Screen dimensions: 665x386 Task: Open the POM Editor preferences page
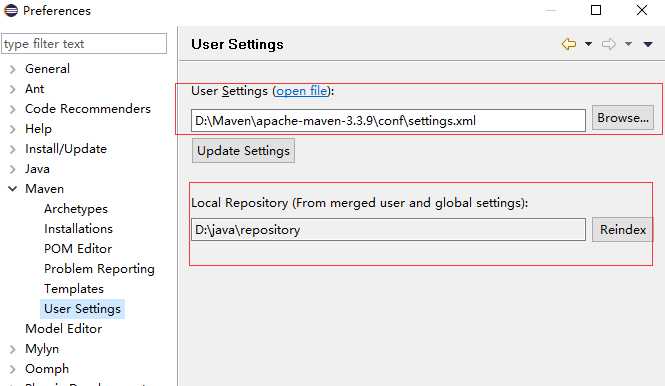78,249
